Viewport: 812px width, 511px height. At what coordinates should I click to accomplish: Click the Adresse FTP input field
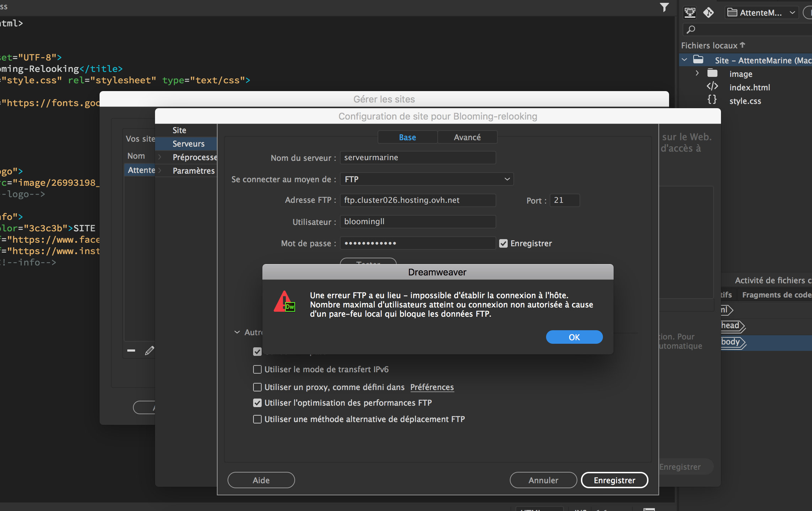pos(418,200)
